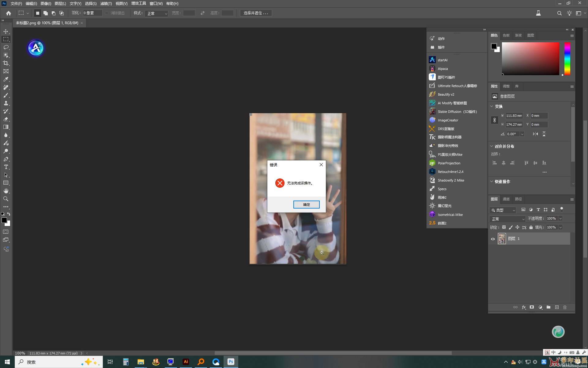
Task: Enable the pixel layer filter
Action: (x=523, y=210)
